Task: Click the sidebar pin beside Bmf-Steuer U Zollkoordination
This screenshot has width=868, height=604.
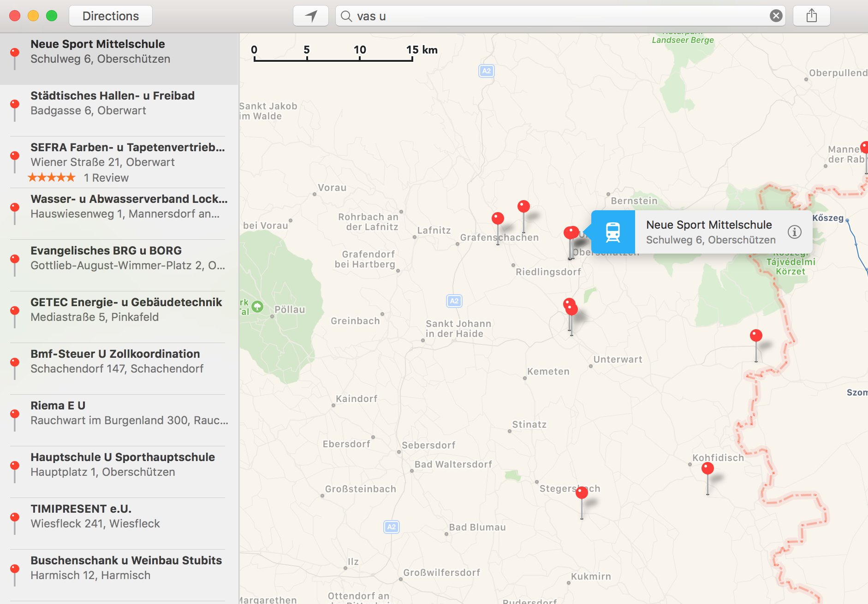Action: click(x=15, y=368)
